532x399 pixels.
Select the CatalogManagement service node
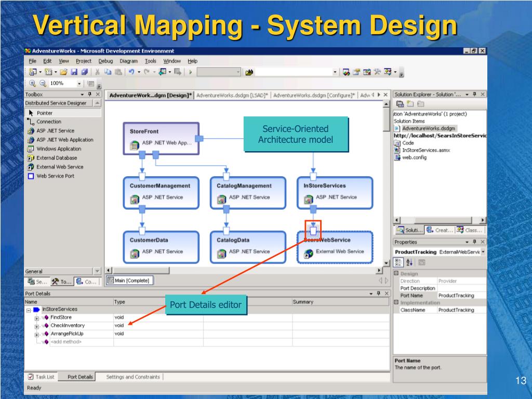tap(248, 193)
